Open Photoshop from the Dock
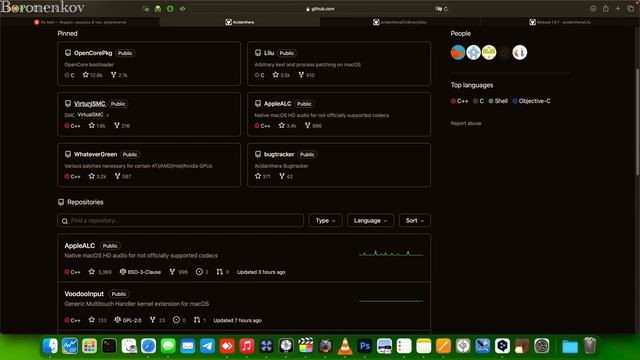 click(x=364, y=346)
